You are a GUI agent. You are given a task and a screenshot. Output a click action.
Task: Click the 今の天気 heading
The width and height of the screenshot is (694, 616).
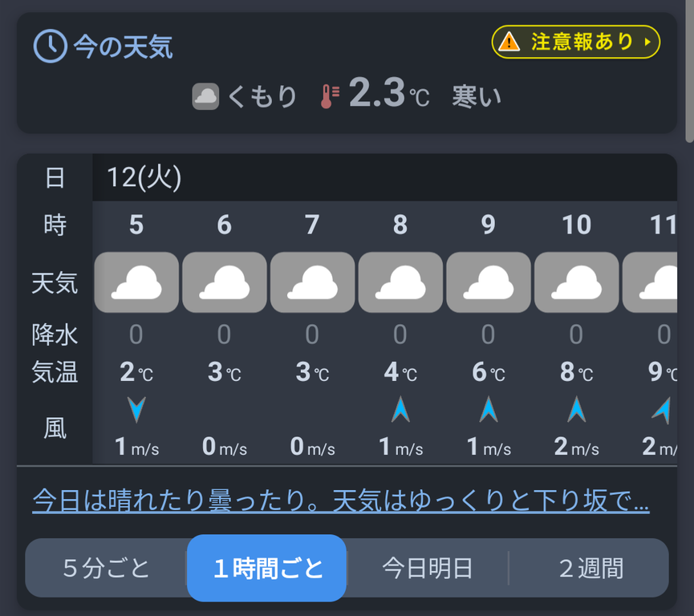click(x=123, y=47)
